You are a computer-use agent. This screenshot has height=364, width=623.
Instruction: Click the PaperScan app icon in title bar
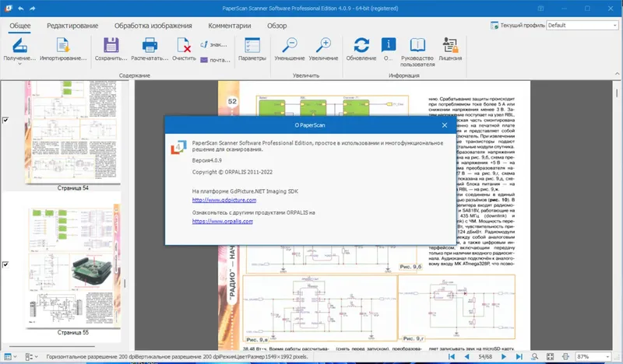click(x=9, y=8)
